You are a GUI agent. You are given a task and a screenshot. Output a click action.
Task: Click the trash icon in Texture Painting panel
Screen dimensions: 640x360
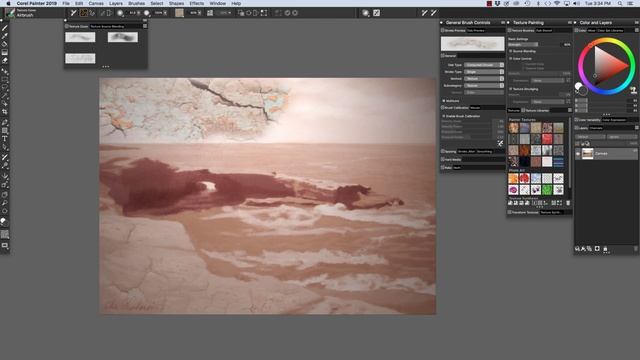click(568, 203)
